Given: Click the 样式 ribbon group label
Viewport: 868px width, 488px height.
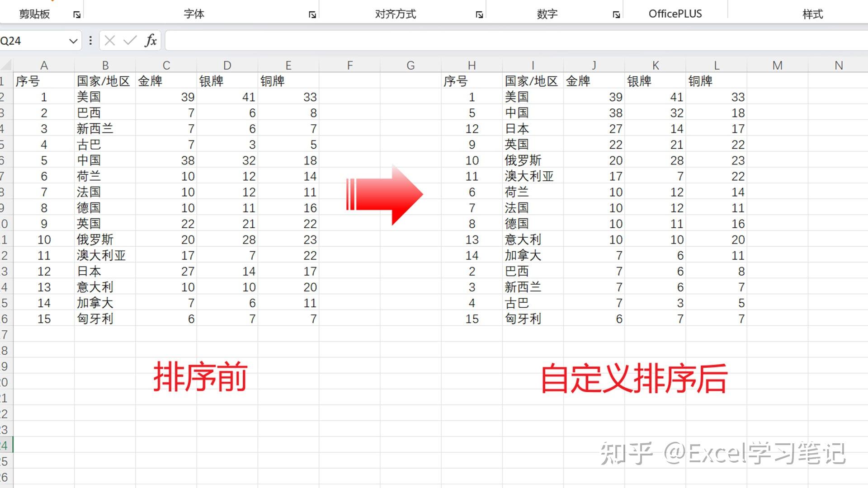Looking at the screenshot, I should coord(812,14).
